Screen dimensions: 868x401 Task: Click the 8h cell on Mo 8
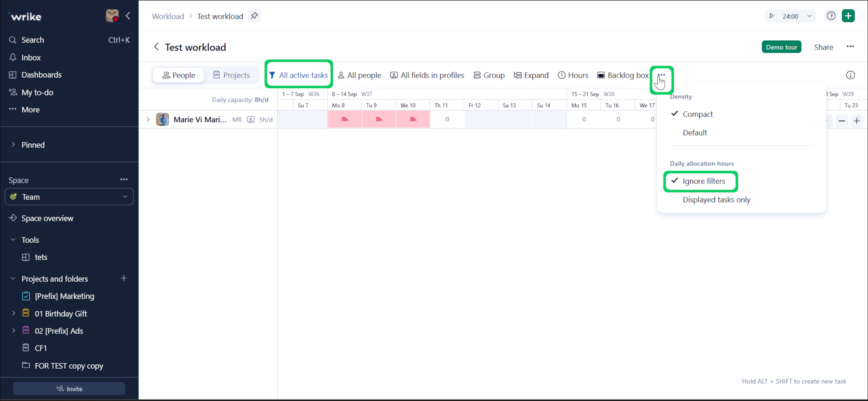coord(345,119)
